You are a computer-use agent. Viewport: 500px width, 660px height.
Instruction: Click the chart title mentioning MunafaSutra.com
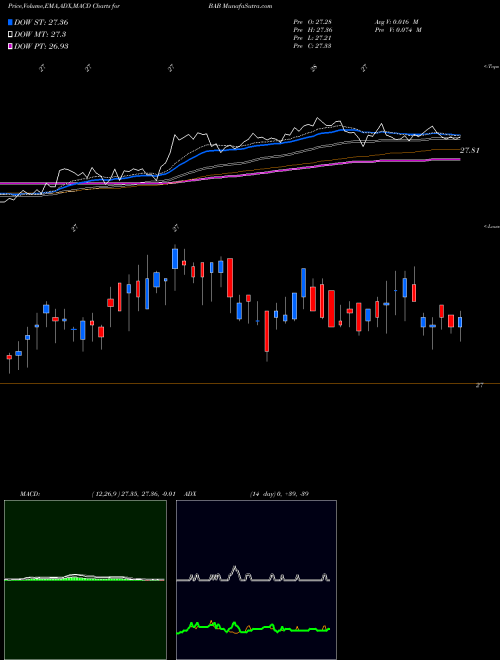pyautogui.click(x=140, y=6)
